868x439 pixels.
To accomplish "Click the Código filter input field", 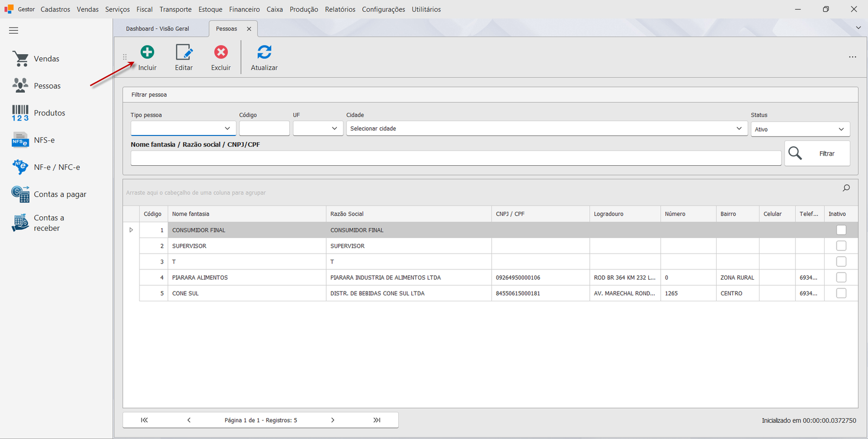I will [264, 128].
